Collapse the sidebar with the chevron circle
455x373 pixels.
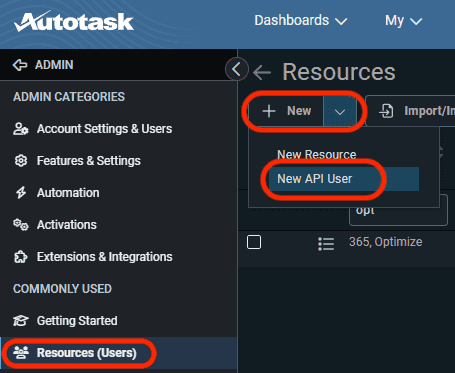(x=237, y=69)
